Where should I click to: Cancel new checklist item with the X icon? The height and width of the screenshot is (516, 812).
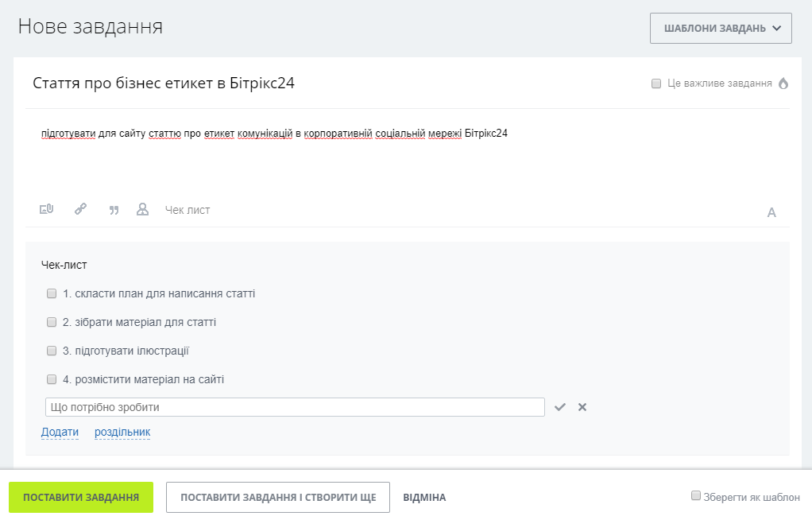coord(582,407)
